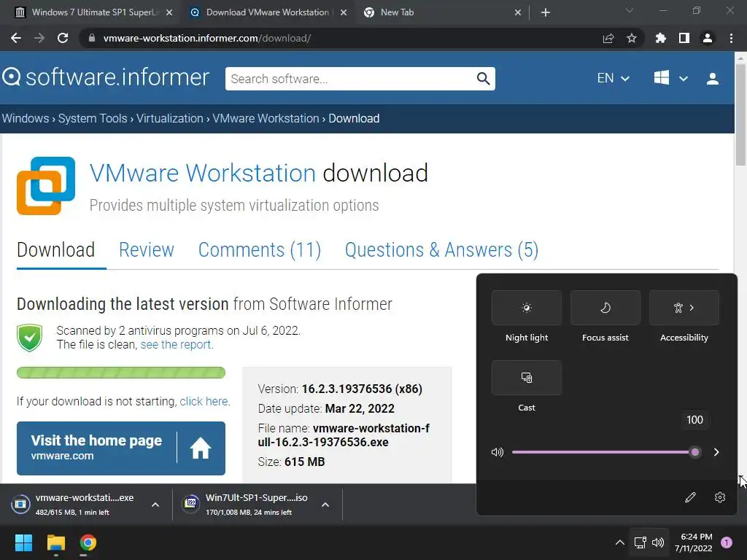Image resolution: width=747 pixels, height=560 pixels.
Task: Open the Software Informer user account icon
Action: click(x=712, y=79)
